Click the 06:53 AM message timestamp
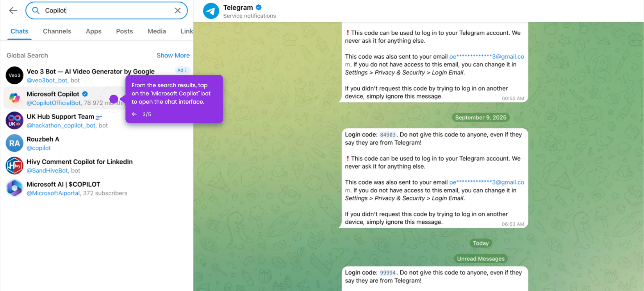The image size is (644, 291). 513,225
